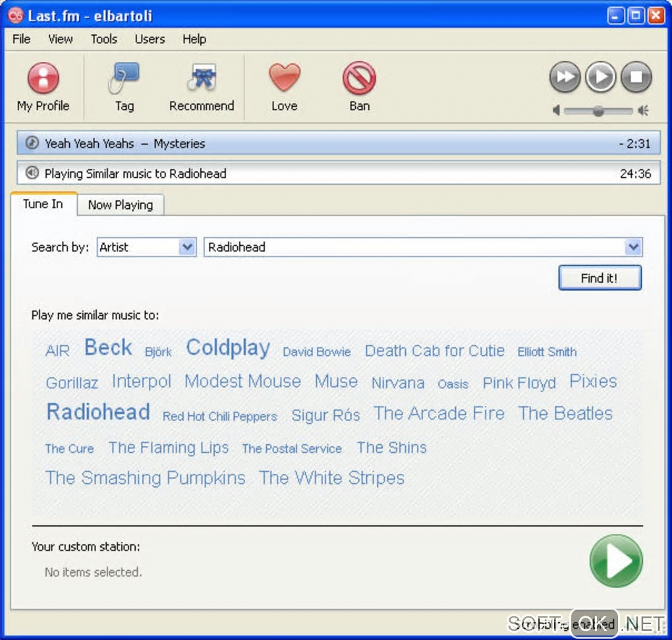Image resolution: width=672 pixels, height=640 pixels.
Task: Open the View menu
Action: pyautogui.click(x=61, y=39)
